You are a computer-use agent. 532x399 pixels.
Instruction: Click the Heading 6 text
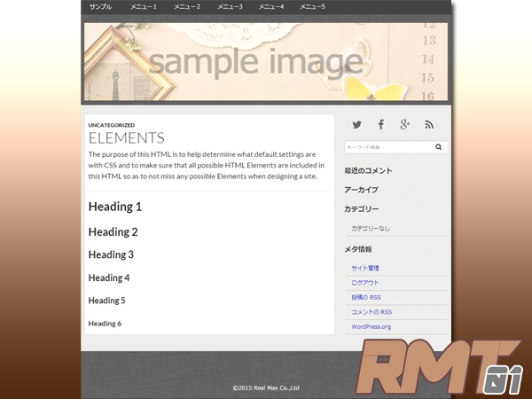(105, 324)
